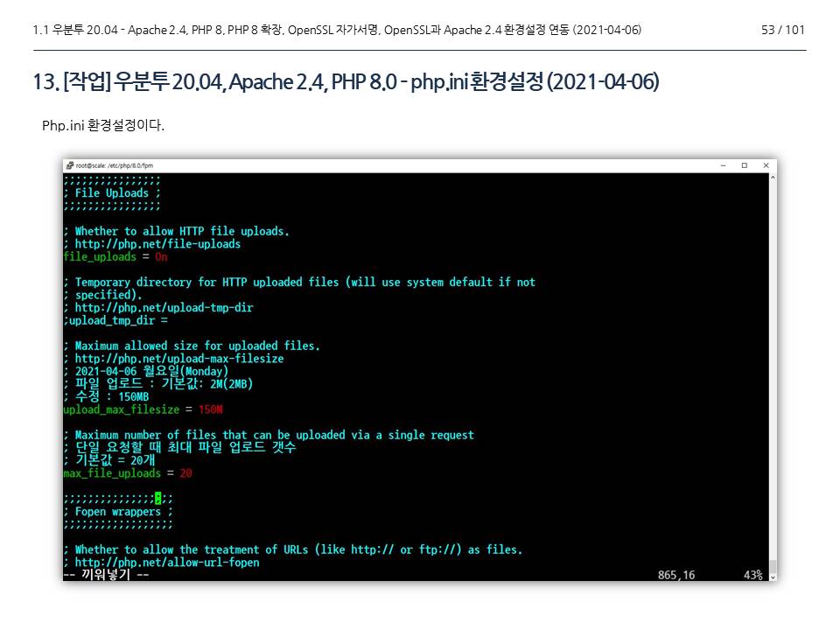The height and width of the screenshot is (630, 840).
Task: Click the ';upload_tmp_dir =' line
Action: click(115, 321)
